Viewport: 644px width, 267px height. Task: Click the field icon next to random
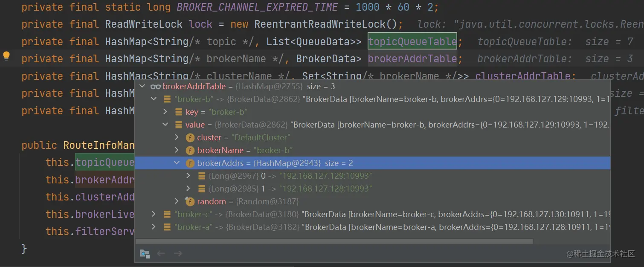click(190, 201)
